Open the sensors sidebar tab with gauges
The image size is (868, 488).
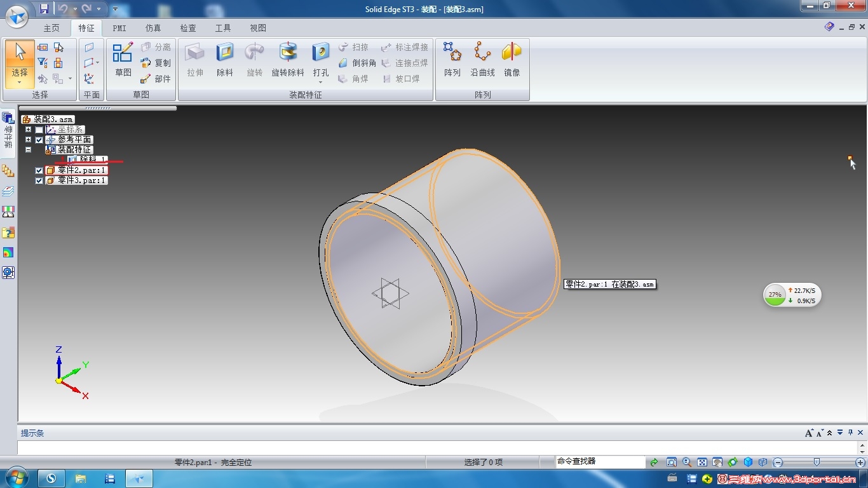8,212
